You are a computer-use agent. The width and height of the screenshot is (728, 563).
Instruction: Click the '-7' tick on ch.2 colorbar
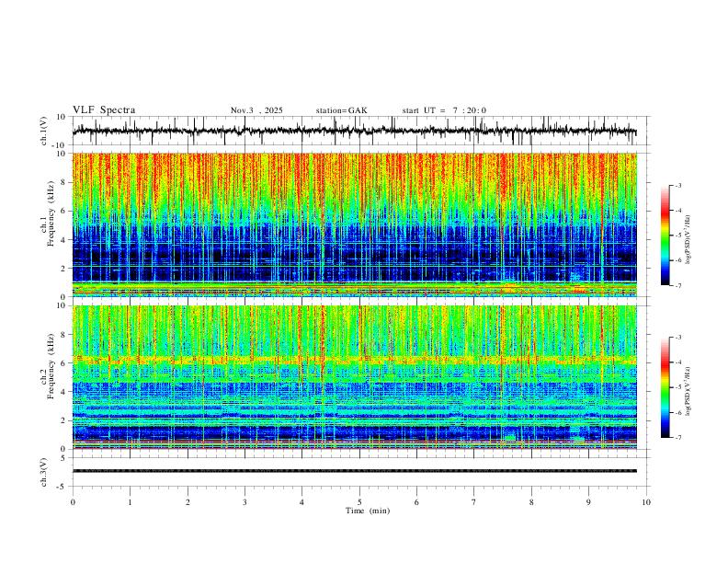click(677, 437)
